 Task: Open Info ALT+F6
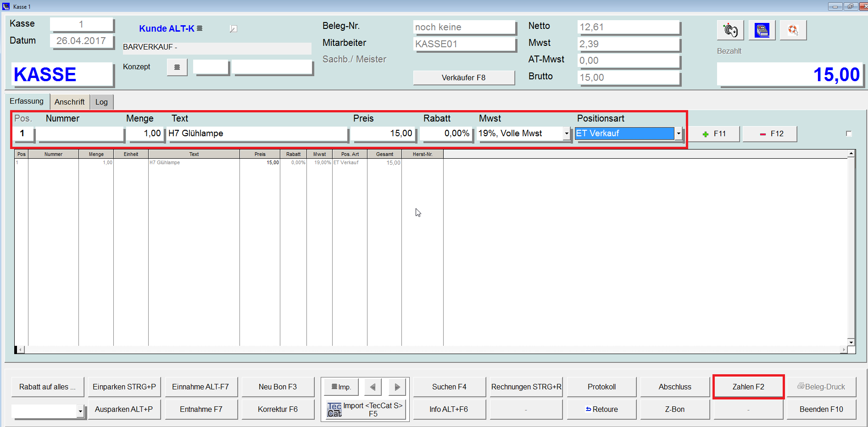coord(449,409)
